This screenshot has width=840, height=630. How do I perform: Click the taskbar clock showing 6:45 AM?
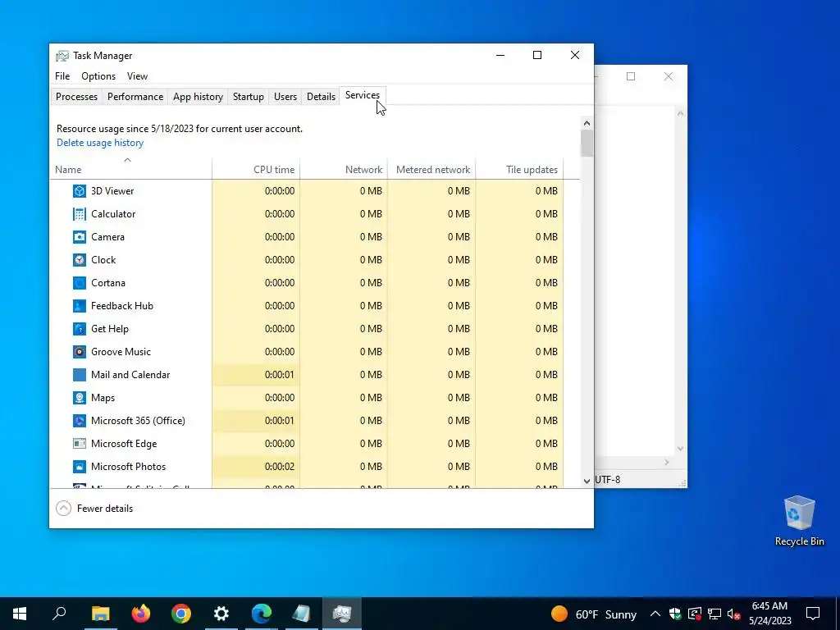[769, 614]
